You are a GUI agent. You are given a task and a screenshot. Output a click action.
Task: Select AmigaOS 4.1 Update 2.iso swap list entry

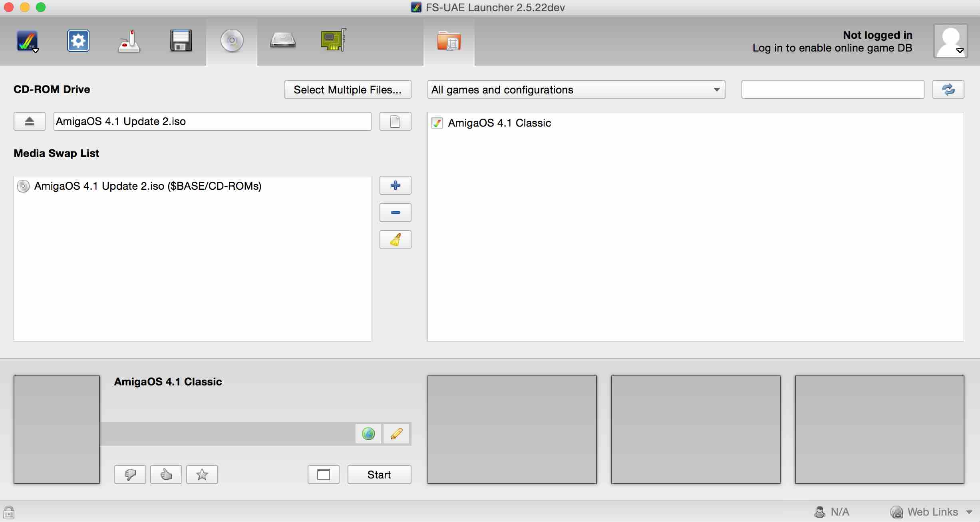(192, 186)
